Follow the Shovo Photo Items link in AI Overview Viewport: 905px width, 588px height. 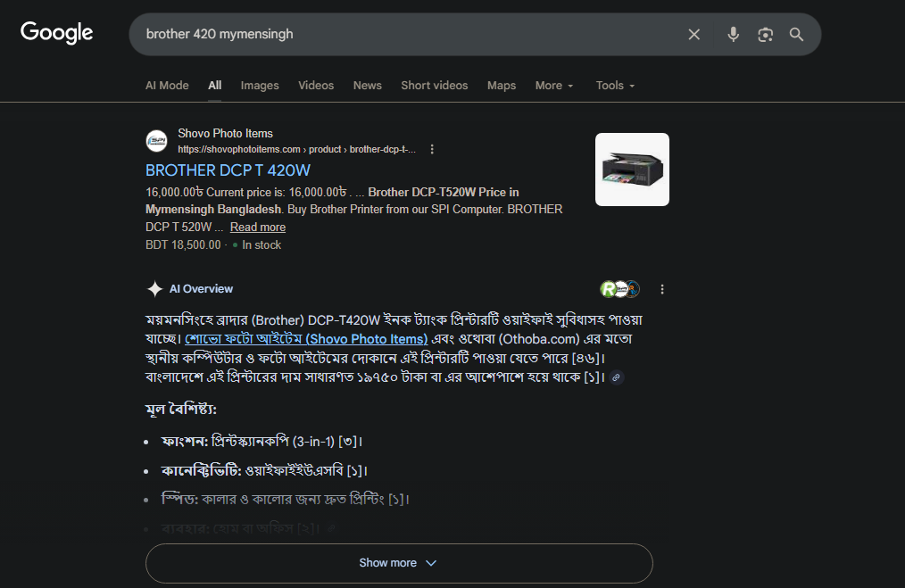pos(306,339)
